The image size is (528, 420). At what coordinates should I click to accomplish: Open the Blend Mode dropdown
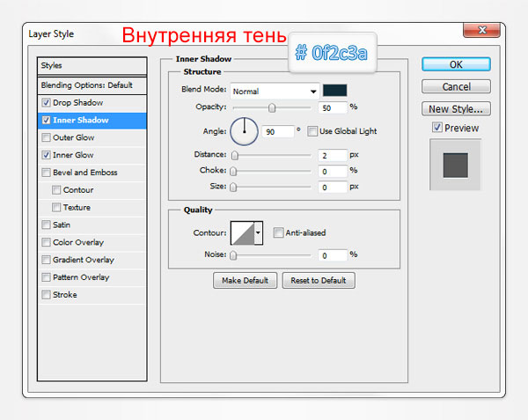(275, 91)
